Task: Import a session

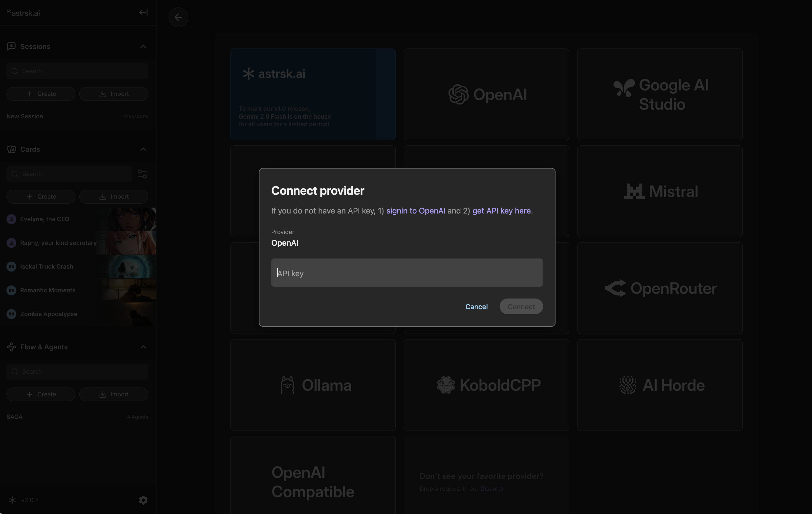Action: (114, 94)
